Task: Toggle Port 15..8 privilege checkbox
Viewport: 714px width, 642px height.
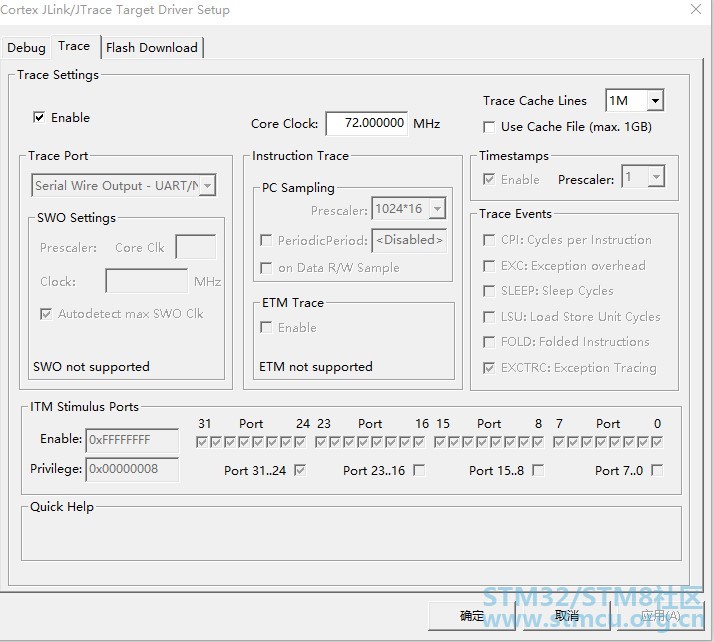Action: coord(538,470)
